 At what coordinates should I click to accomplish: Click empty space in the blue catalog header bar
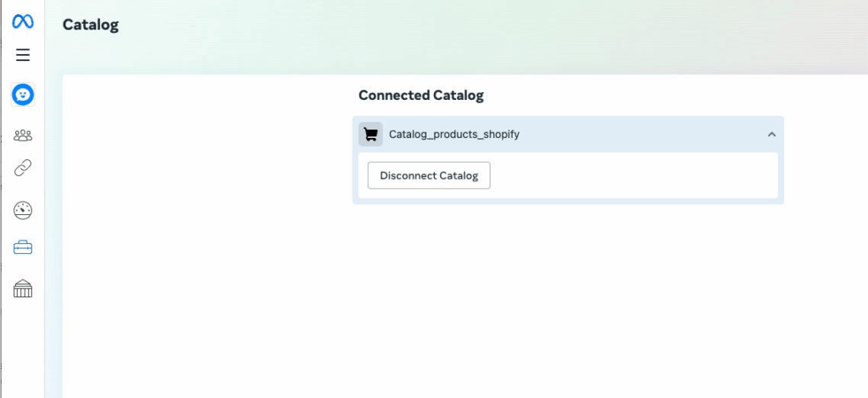[x=644, y=134]
